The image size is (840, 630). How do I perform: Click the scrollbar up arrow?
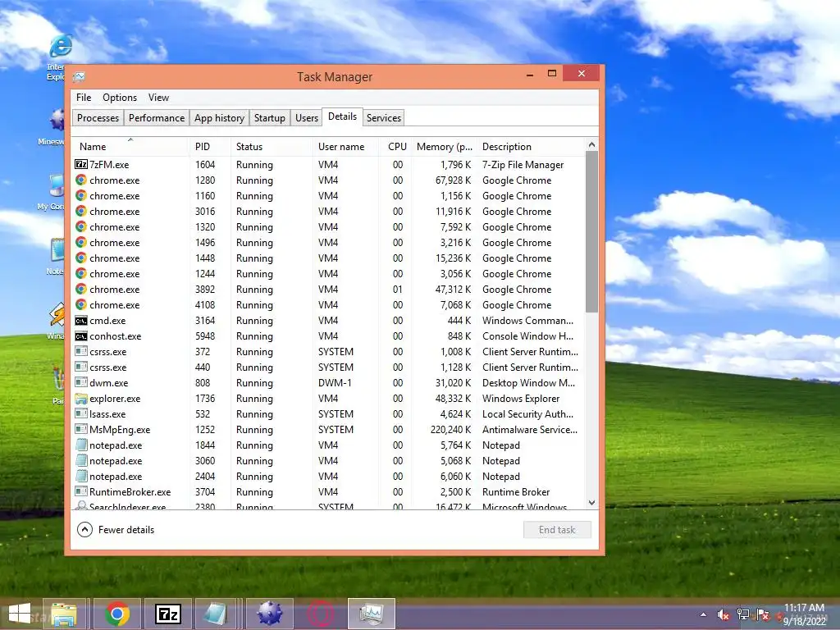(x=591, y=144)
